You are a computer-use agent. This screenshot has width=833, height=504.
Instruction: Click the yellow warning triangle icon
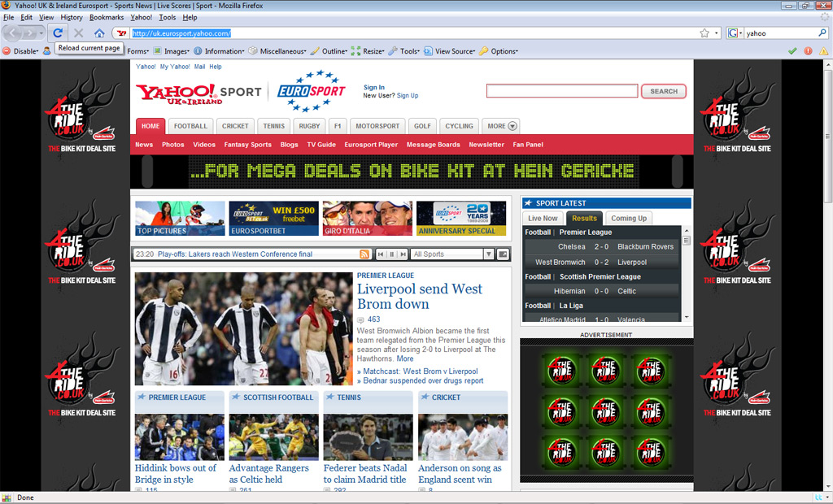click(823, 51)
